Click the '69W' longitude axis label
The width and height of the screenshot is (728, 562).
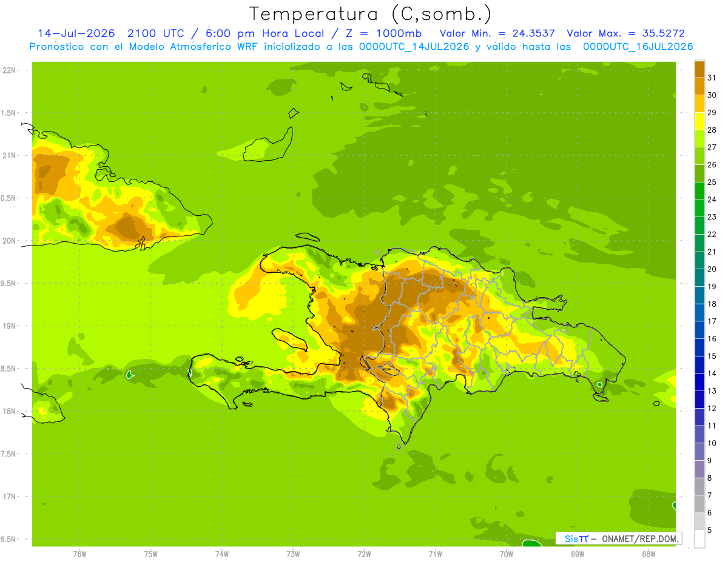[x=578, y=554]
